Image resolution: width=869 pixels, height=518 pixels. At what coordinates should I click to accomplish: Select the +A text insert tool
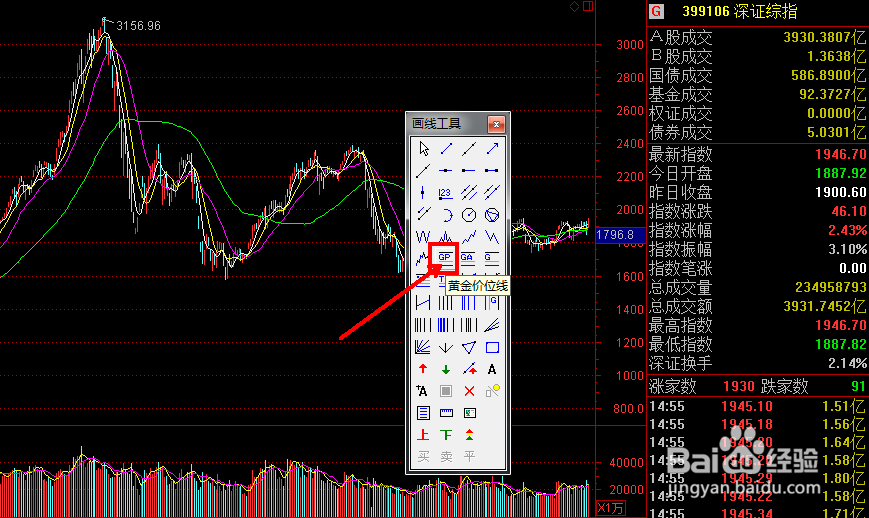[x=422, y=391]
